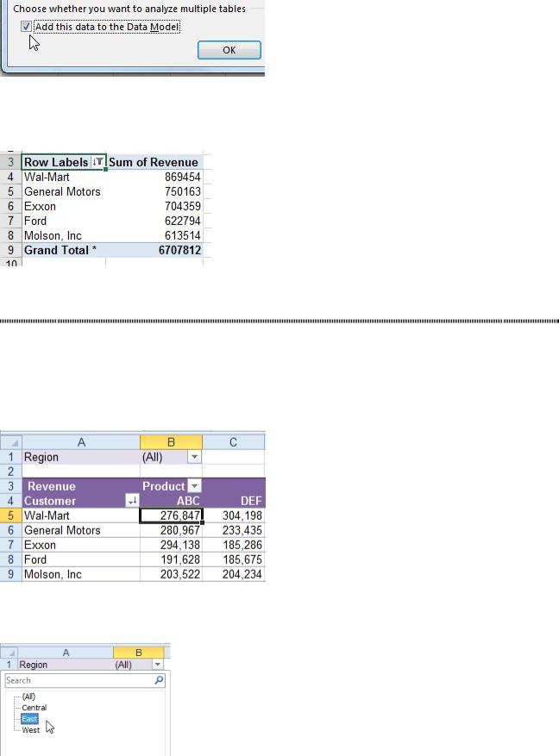The width and height of the screenshot is (559, 756).
Task: Click the Region label cell in the top purple pivot
Action: [x=81, y=457]
